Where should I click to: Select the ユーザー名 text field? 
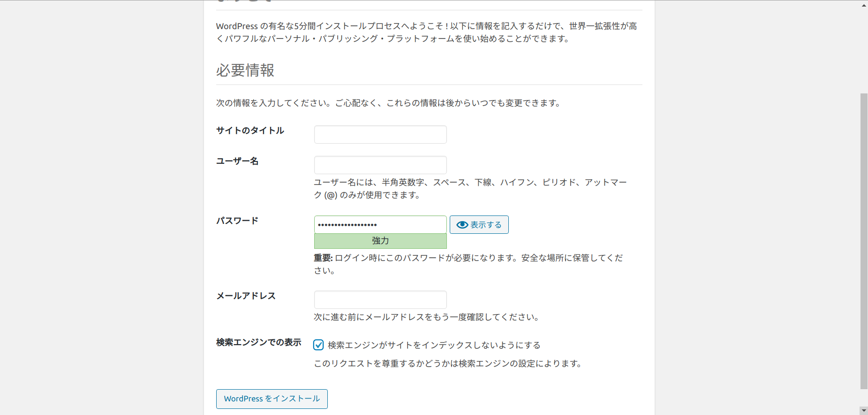tap(380, 165)
